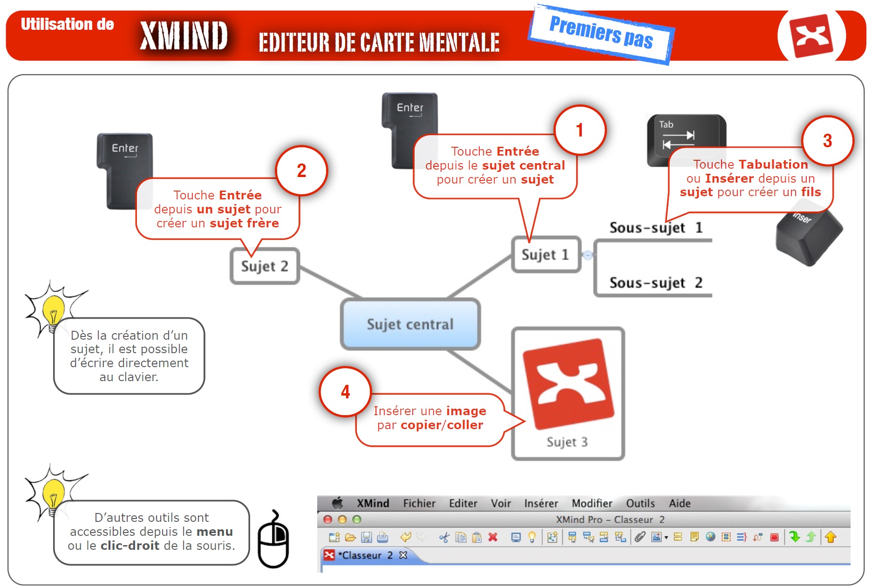
Task: Select the Sujet 1 topic
Action: coord(546,254)
